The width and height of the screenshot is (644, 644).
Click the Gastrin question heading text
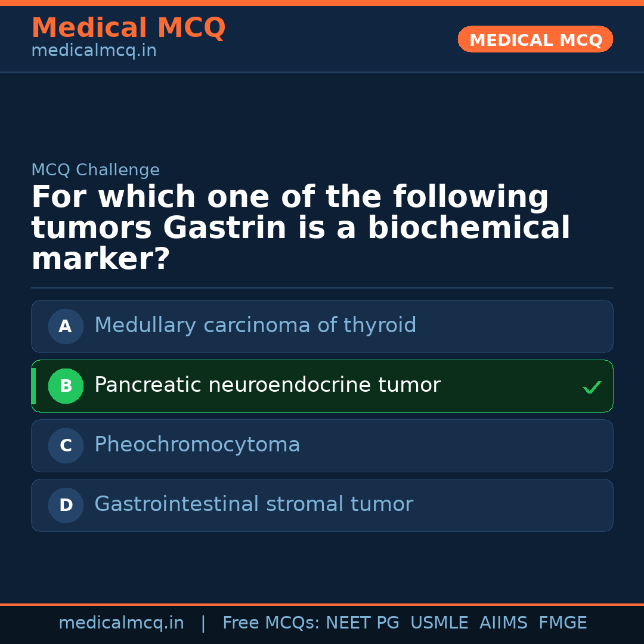301,228
